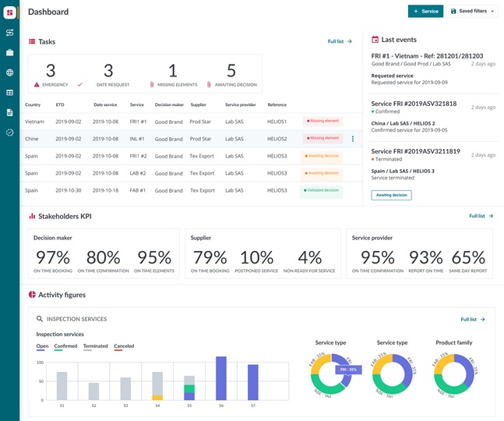Click the 80% On time confirmation KPI

tap(103, 261)
